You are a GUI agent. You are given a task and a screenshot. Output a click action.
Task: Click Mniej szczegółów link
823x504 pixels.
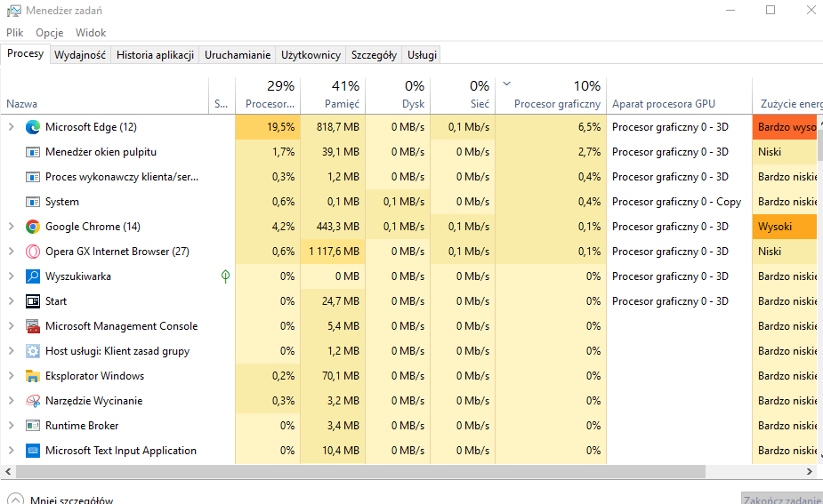(x=71, y=500)
